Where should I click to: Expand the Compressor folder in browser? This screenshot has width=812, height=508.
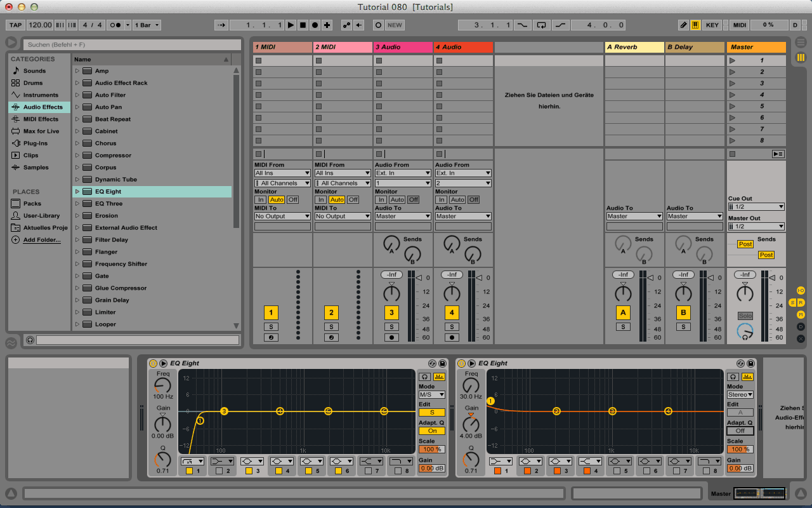tap(77, 156)
